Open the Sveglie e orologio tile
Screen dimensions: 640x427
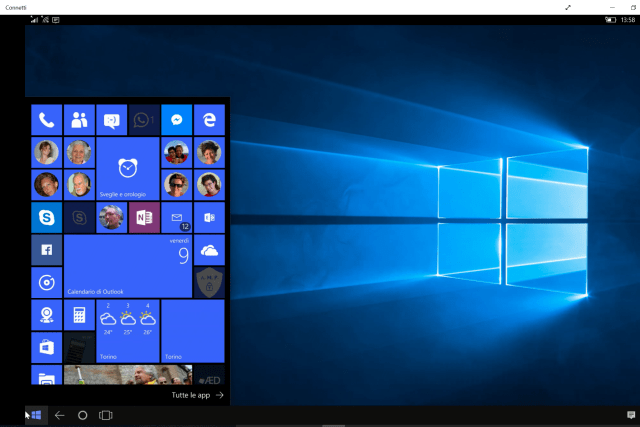127,168
